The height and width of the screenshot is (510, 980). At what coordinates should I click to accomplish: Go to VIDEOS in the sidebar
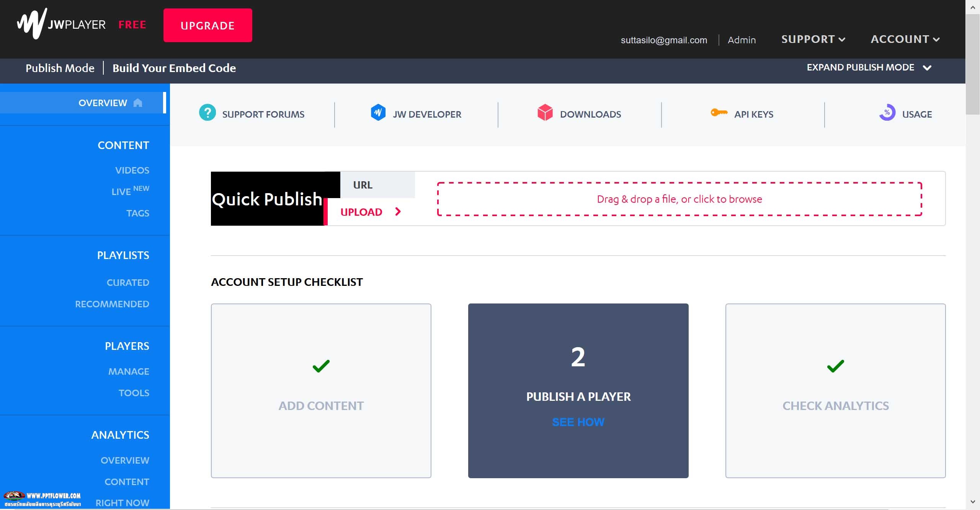(x=132, y=170)
